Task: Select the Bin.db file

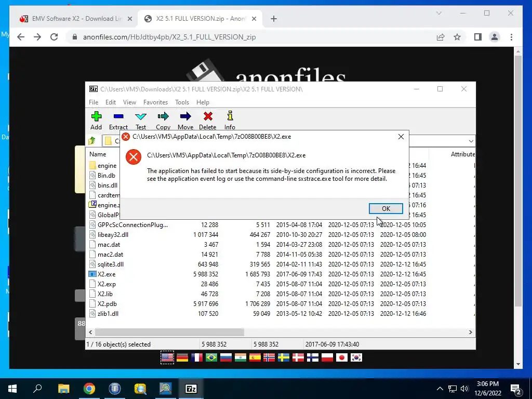Action: (x=104, y=176)
